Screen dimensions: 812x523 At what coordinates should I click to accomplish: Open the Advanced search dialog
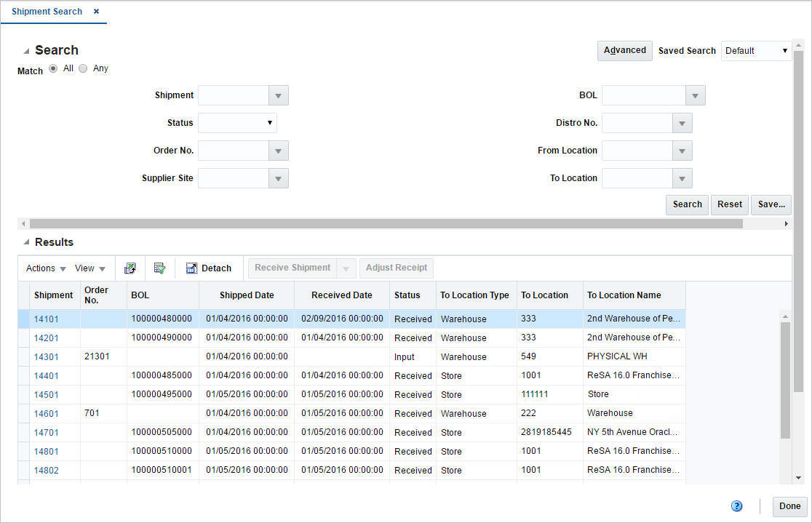click(x=624, y=50)
